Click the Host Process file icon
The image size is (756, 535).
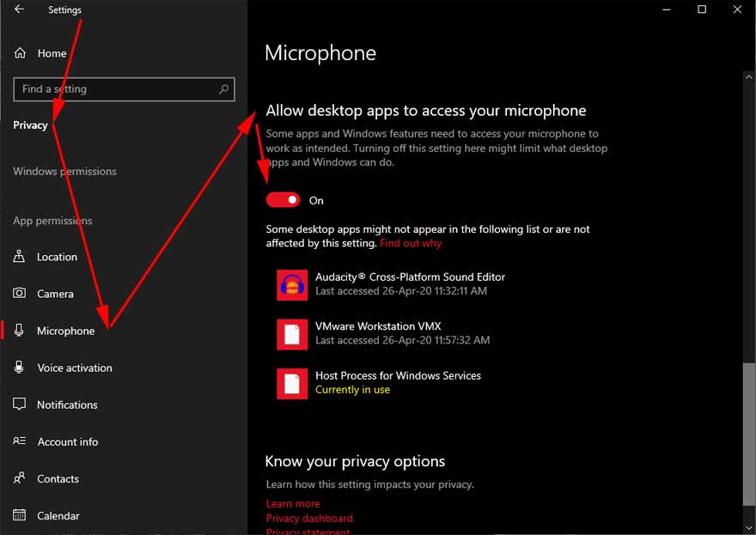(292, 384)
